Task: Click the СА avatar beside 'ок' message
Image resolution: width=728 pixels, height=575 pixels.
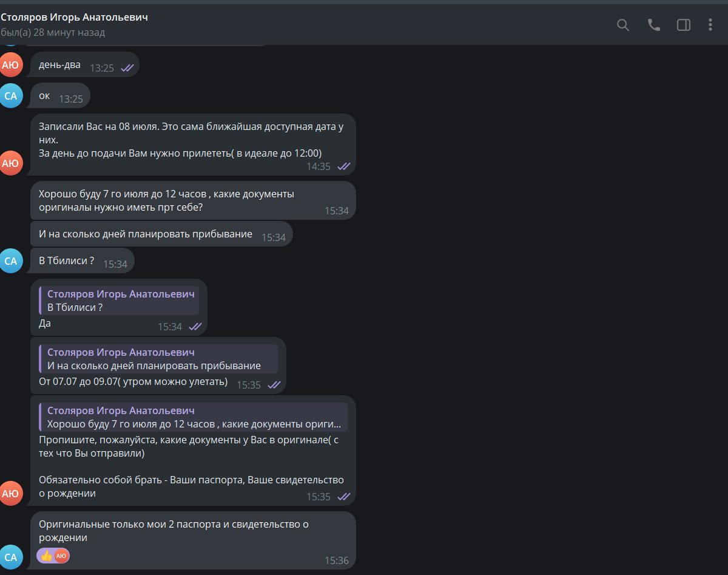Action: 10,95
